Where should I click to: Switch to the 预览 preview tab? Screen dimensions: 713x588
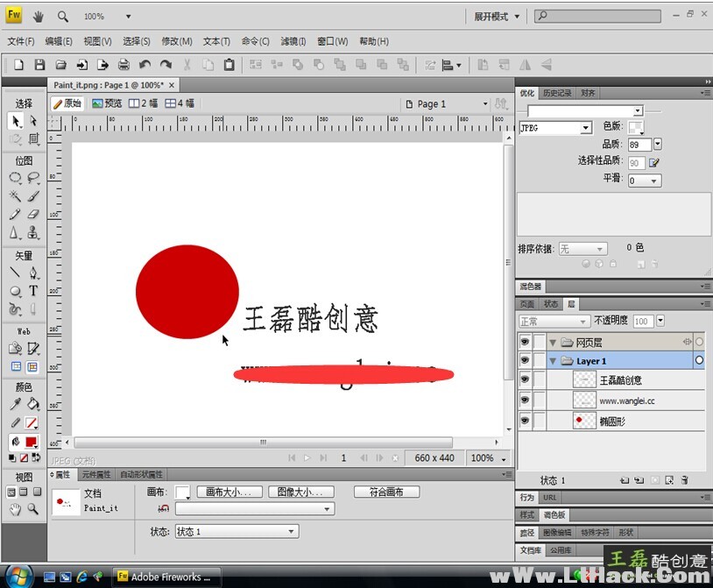coord(107,103)
